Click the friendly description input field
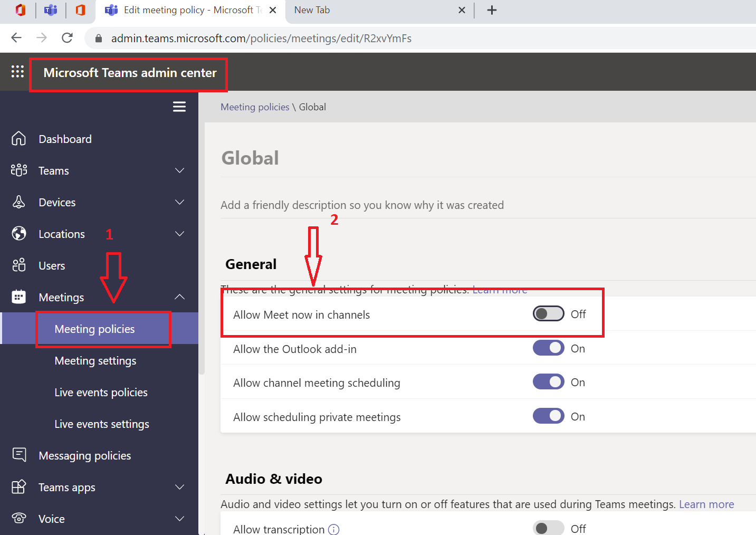Image resolution: width=756 pixels, height=535 pixels. tap(488, 205)
